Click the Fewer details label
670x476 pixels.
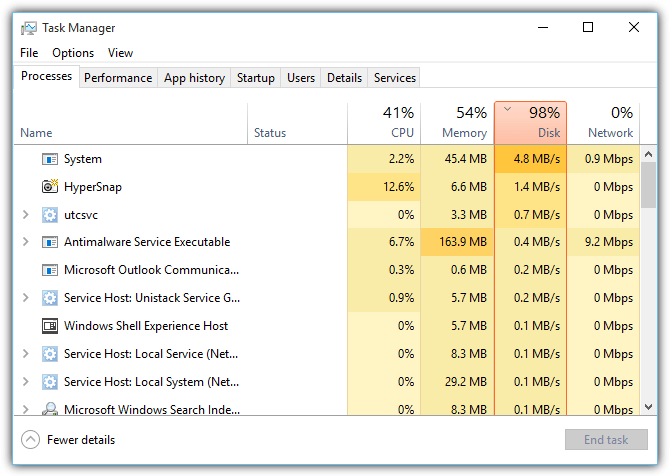[81, 440]
